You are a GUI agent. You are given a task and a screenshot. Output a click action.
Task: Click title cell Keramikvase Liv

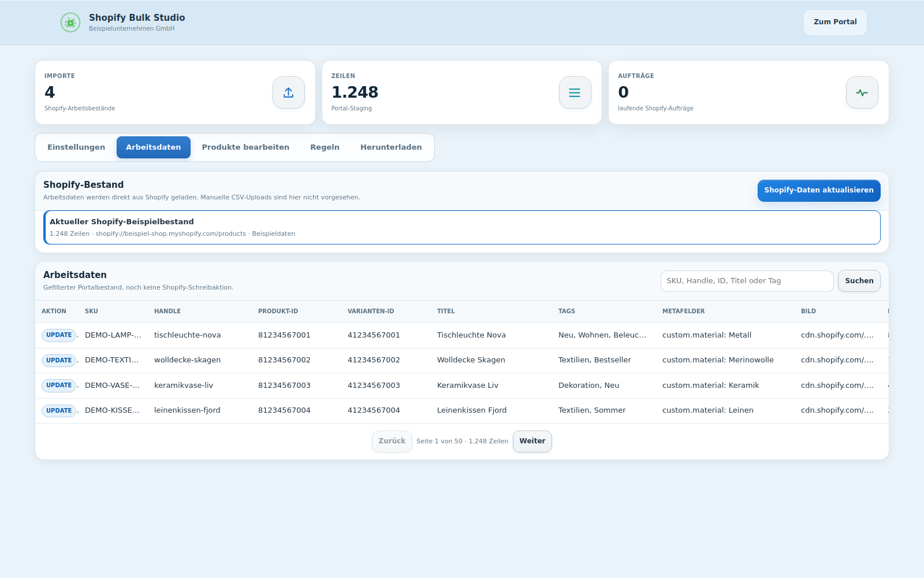(468, 386)
